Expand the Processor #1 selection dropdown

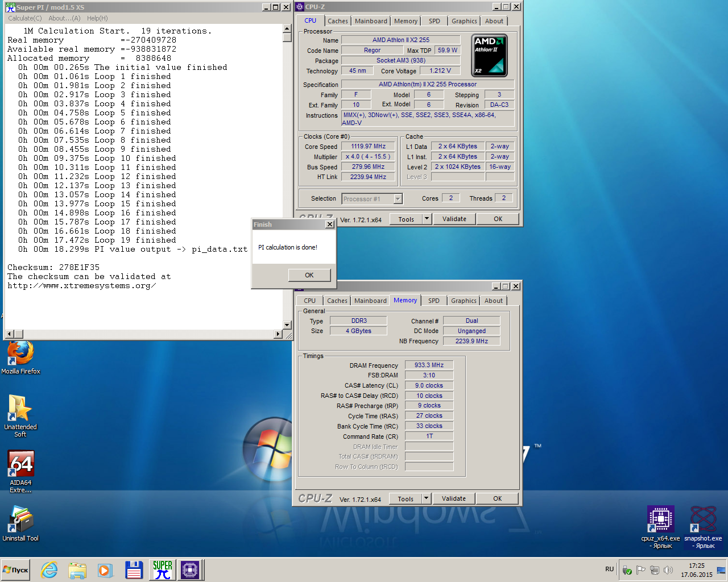pos(398,199)
